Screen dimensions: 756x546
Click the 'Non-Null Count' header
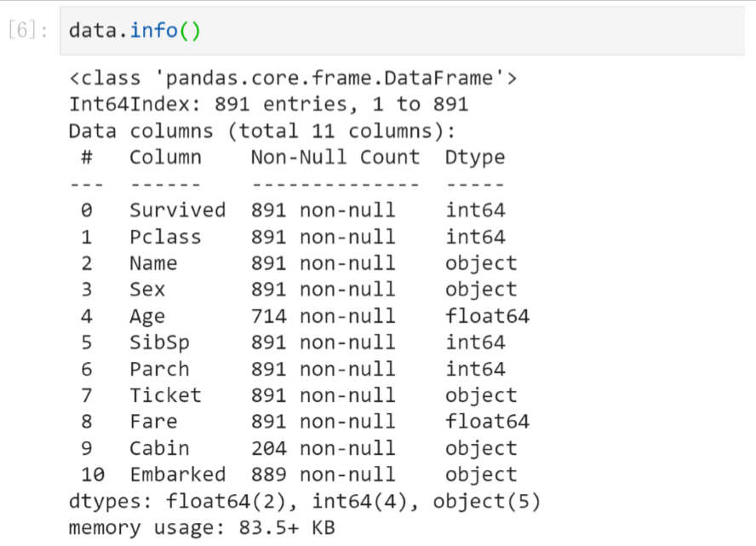point(335,158)
